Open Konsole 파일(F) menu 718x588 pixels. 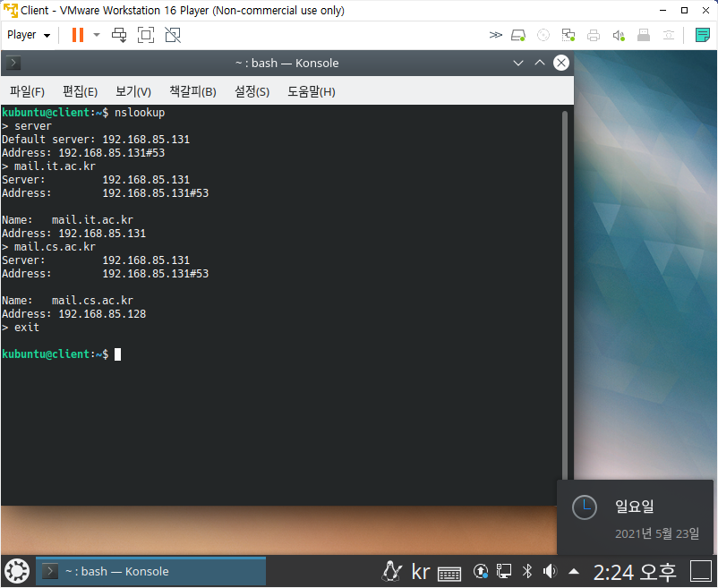point(28,91)
